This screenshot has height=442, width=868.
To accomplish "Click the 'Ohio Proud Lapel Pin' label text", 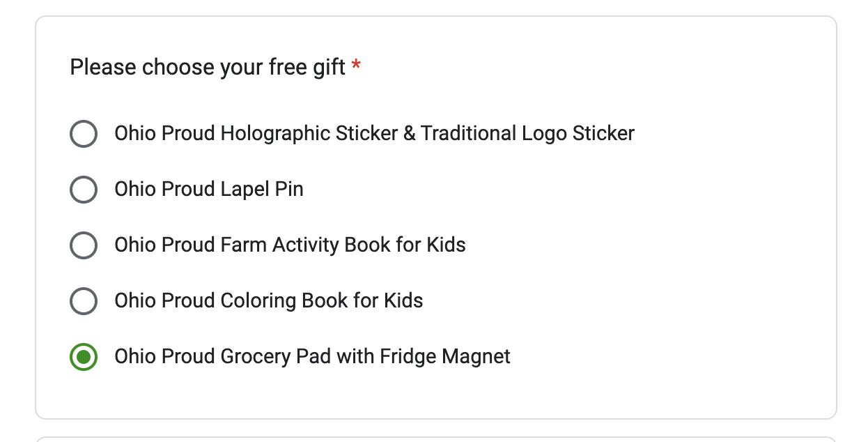I will pos(209,190).
